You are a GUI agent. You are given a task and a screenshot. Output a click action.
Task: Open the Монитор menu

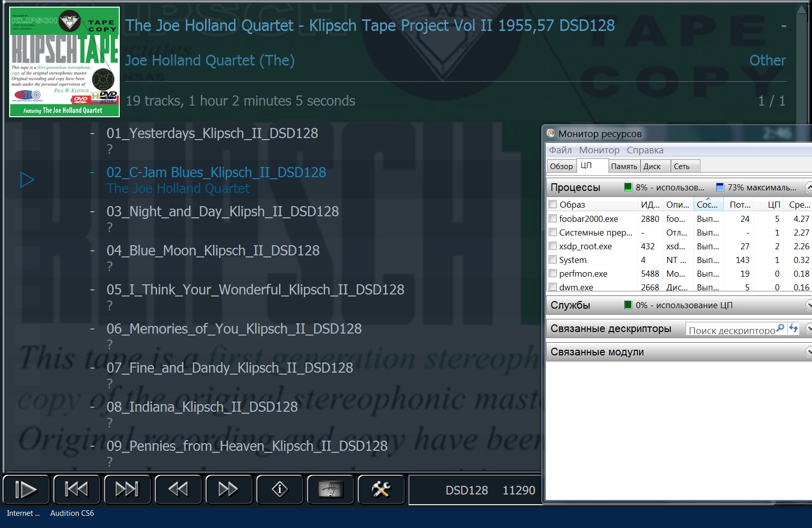[x=599, y=150]
